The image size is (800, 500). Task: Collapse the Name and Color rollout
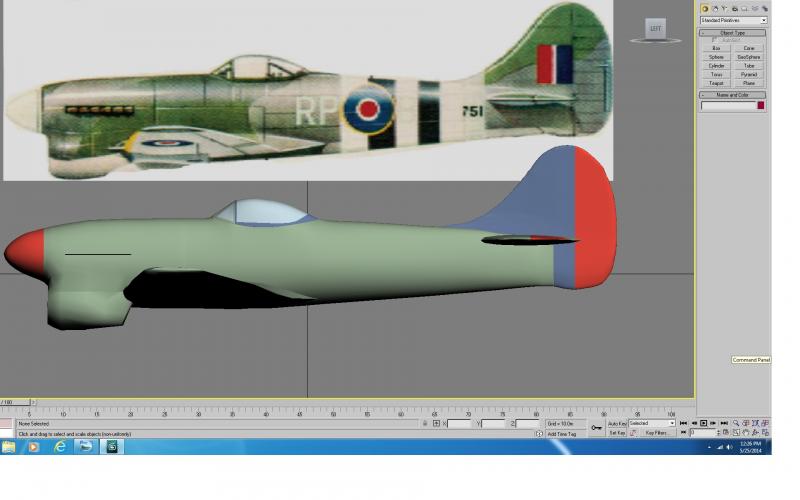(x=732, y=95)
